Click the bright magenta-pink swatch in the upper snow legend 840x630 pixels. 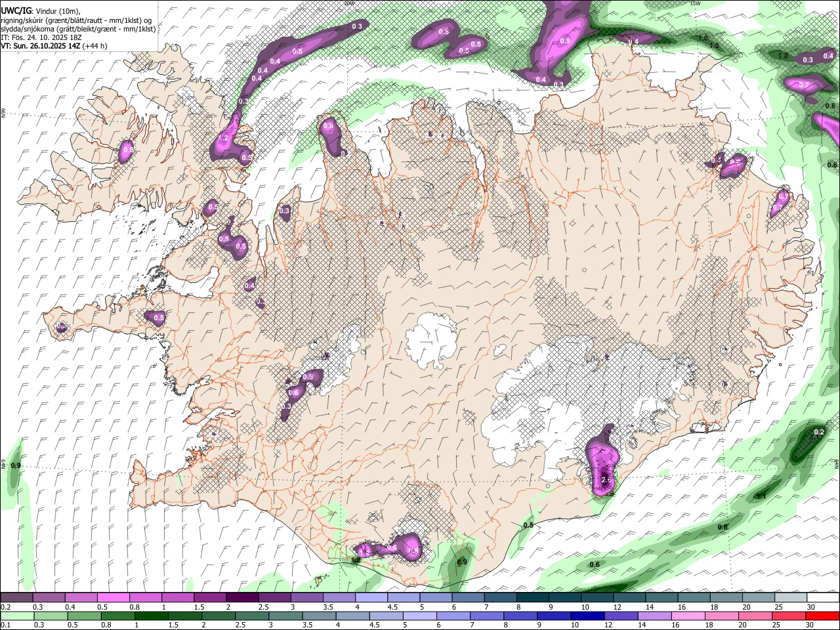(113, 598)
